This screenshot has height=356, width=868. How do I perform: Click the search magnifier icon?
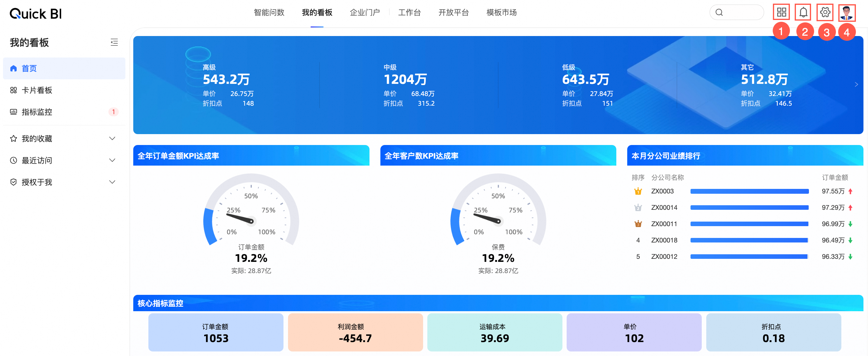(719, 12)
